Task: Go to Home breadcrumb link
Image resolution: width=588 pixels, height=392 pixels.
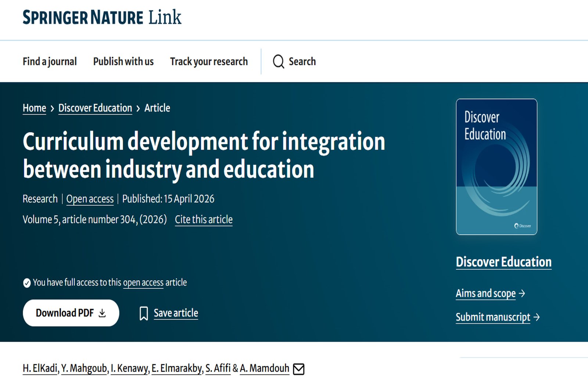Action: coord(34,108)
